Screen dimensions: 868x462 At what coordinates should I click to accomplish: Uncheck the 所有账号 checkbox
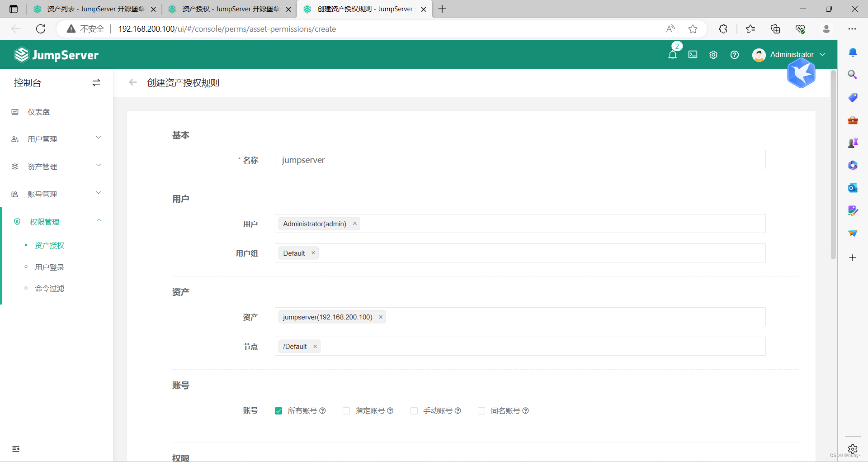coord(278,411)
